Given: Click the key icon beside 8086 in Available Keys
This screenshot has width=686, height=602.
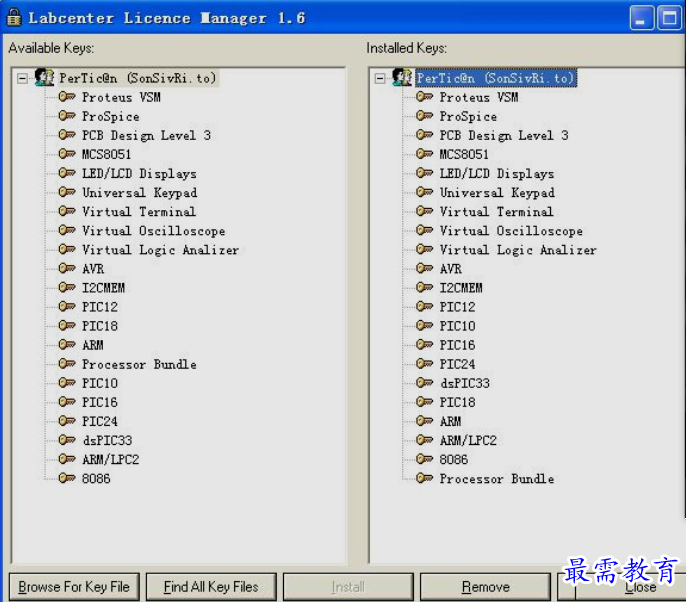Looking at the screenshot, I should pos(67,478).
